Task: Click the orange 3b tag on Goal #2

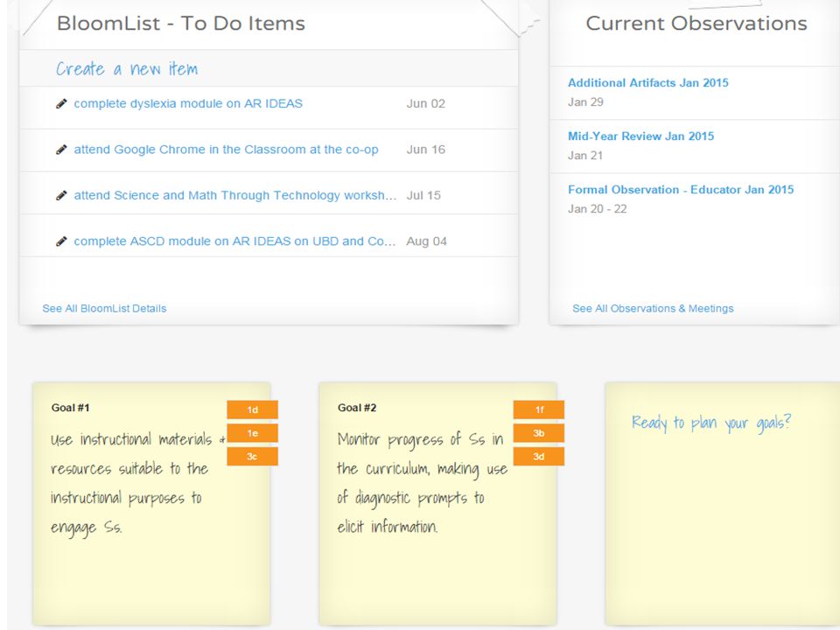Action: pos(539,433)
